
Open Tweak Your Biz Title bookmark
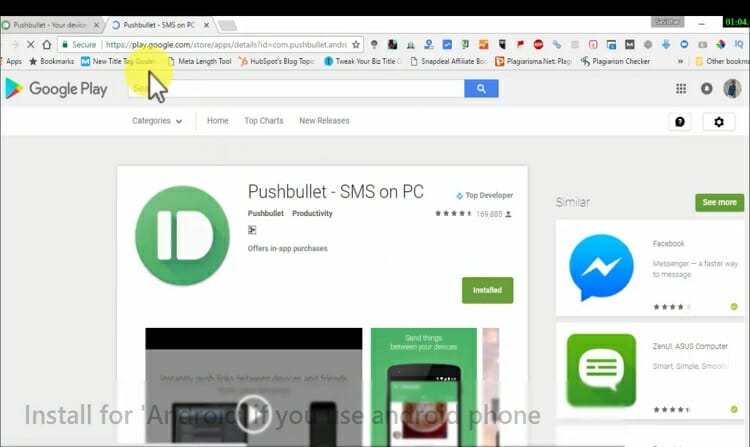(362, 61)
